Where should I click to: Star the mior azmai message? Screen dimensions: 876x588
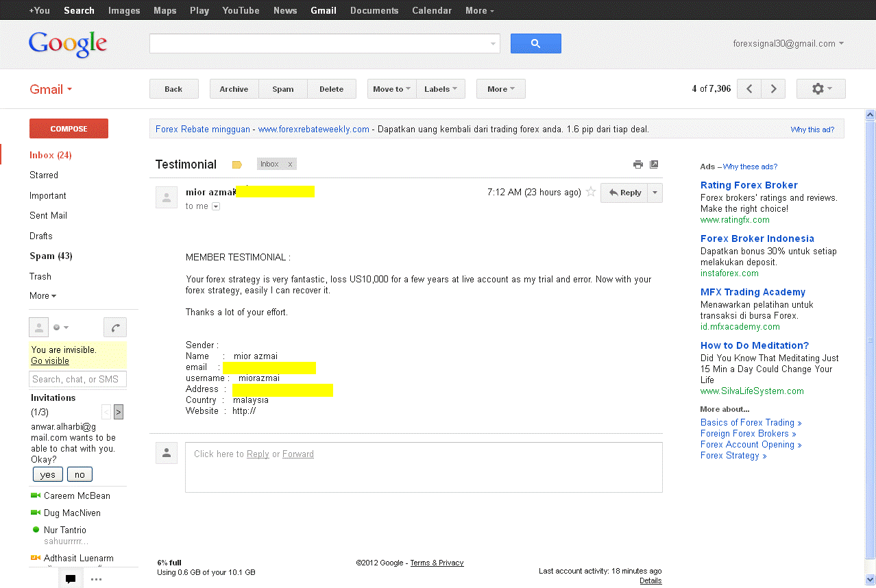click(x=591, y=192)
